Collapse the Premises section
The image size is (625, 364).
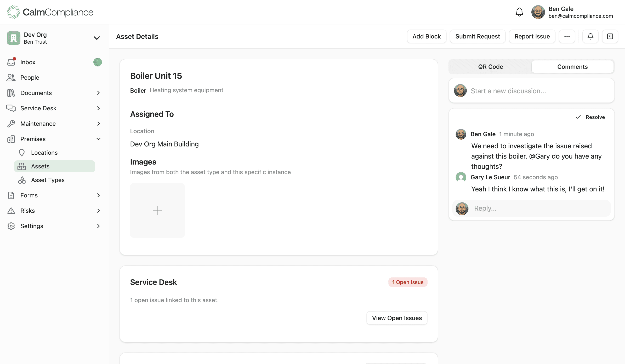click(98, 139)
